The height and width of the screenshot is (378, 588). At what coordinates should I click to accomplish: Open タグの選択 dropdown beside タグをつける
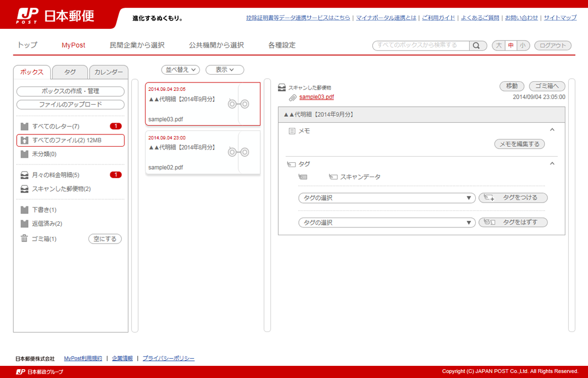point(387,198)
